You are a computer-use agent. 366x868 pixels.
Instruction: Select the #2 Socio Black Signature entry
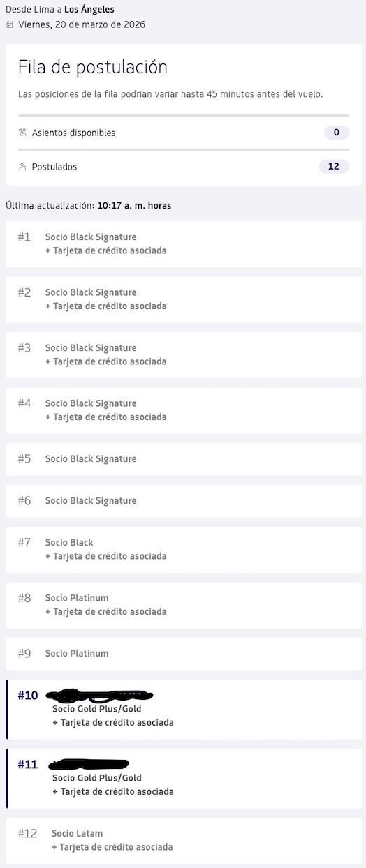click(184, 299)
